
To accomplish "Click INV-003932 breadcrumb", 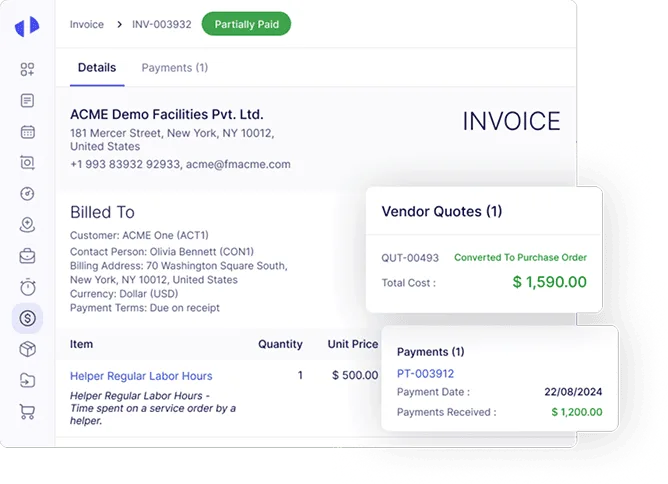I will 161,24.
